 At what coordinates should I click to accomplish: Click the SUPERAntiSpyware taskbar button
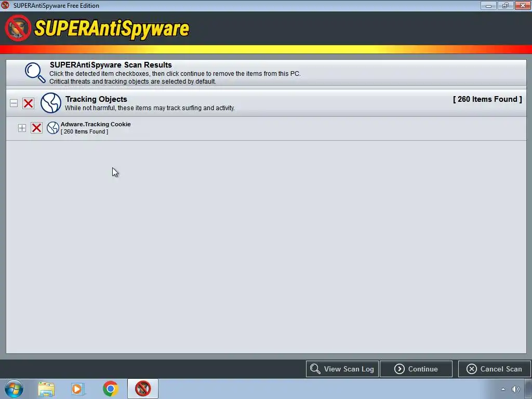tap(143, 389)
